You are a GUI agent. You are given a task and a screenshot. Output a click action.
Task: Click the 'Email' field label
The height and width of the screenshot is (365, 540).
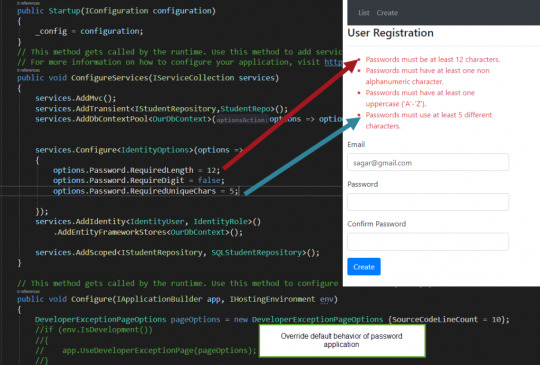pos(356,145)
